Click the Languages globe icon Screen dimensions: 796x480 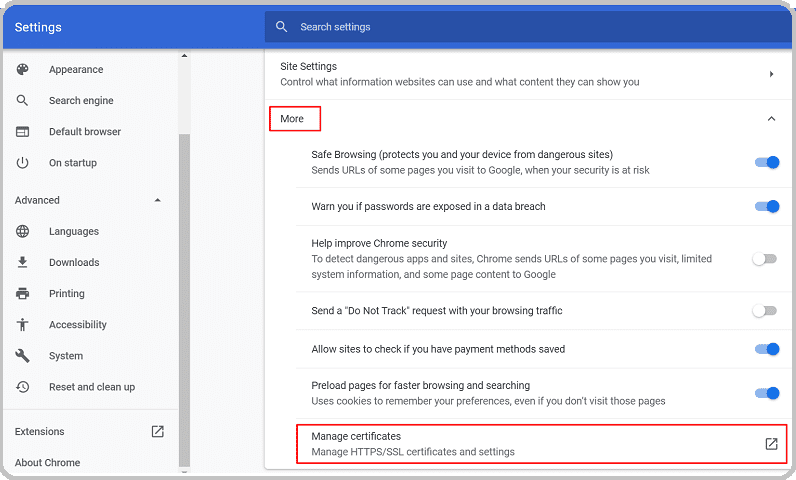tap(22, 231)
